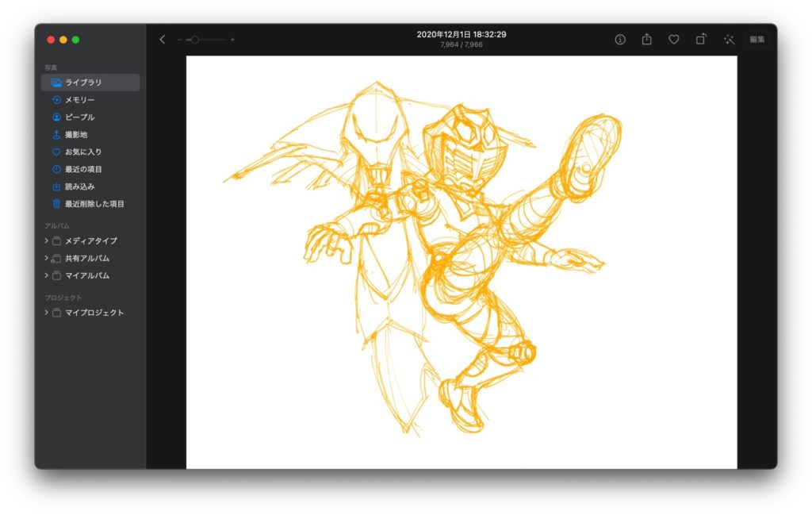The image size is (812, 515).
Task: Toggle the favorite heart icon
Action: click(674, 40)
